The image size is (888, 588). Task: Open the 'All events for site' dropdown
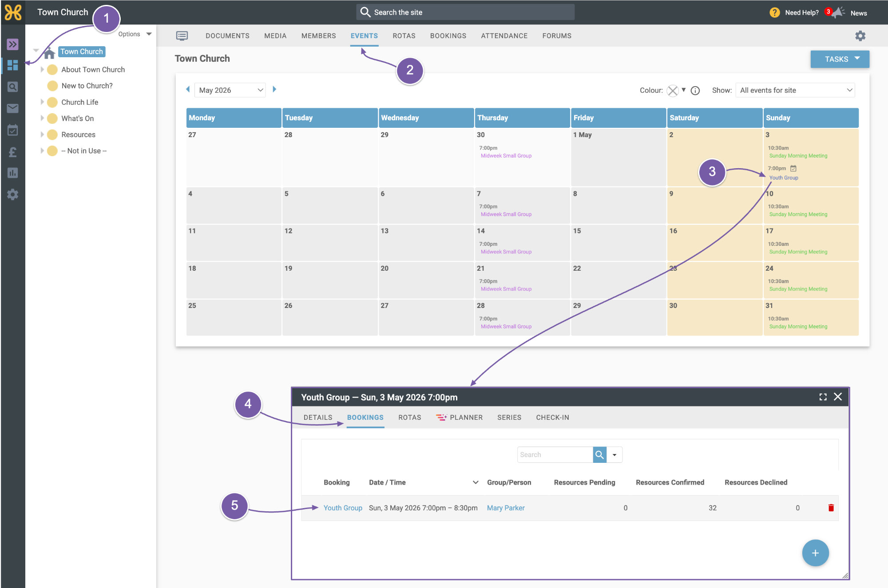click(x=795, y=90)
